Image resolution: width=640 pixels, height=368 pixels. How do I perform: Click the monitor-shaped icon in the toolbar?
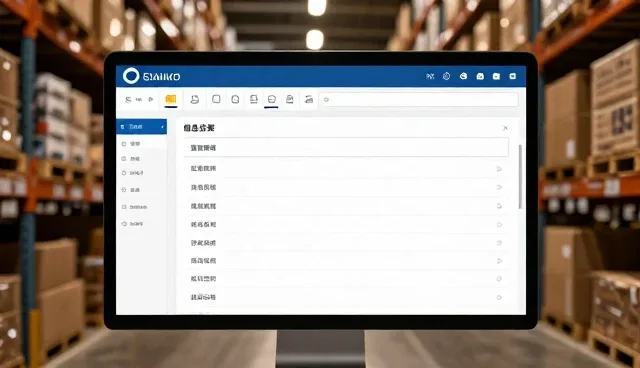253,99
